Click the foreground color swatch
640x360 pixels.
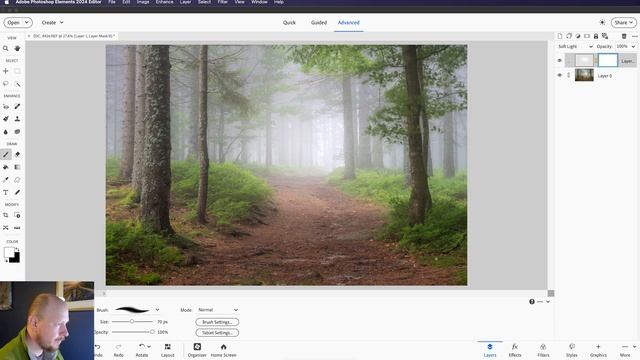(8, 252)
